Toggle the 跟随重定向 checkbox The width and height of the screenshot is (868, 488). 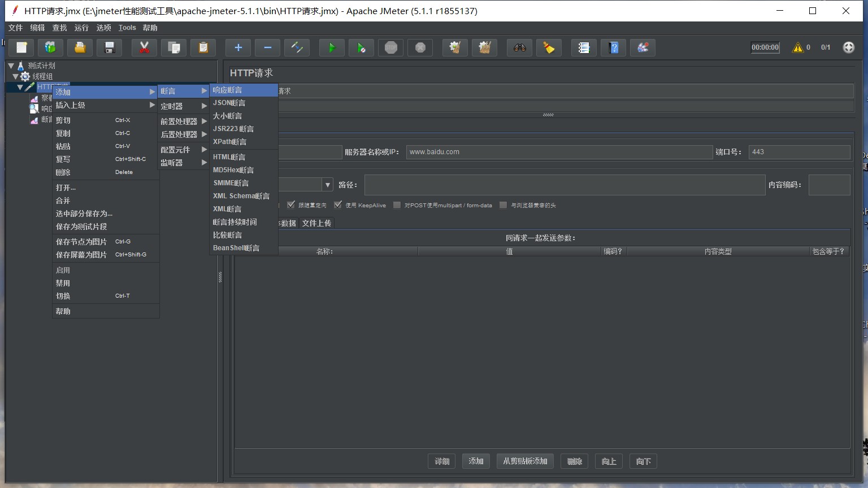tap(291, 205)
